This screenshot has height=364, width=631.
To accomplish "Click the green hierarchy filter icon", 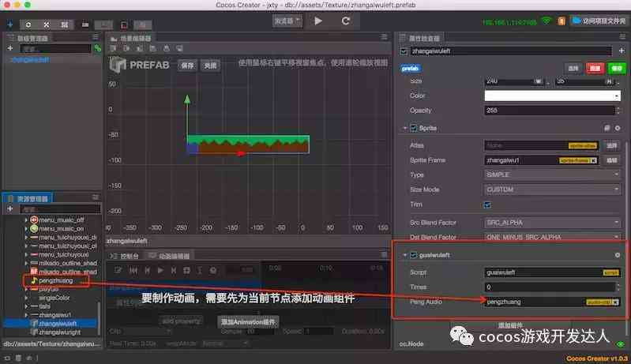I will pos(97,48).
